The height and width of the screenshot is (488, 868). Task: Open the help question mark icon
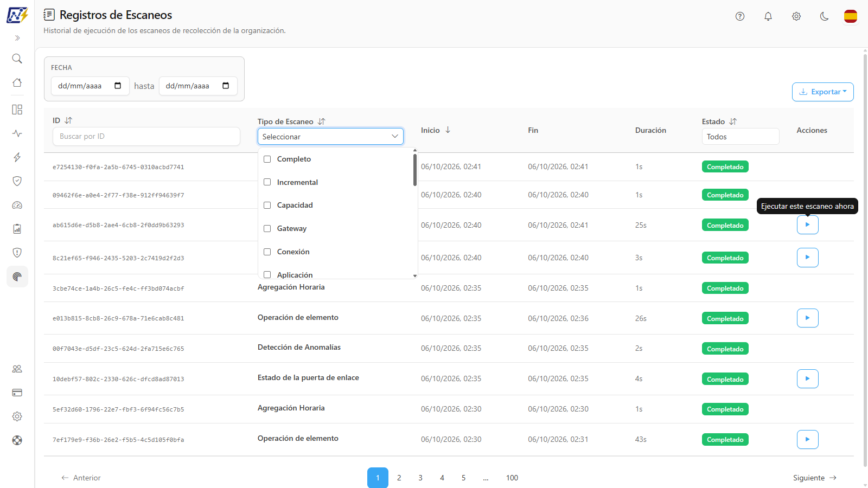click(x=740, y=16)
